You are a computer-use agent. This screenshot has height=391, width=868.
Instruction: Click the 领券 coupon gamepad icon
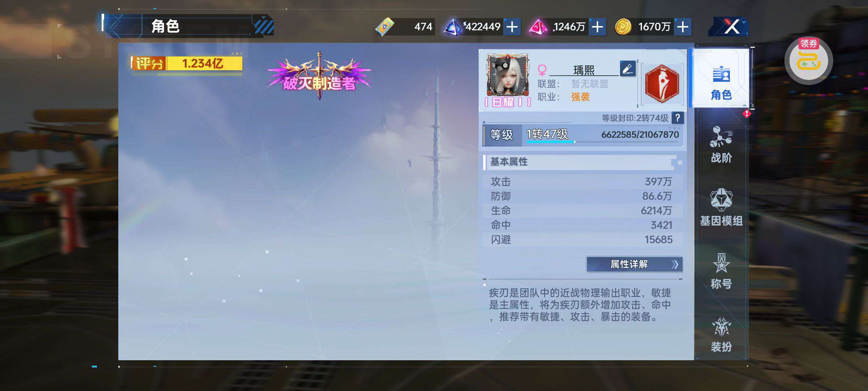[809, 61]
